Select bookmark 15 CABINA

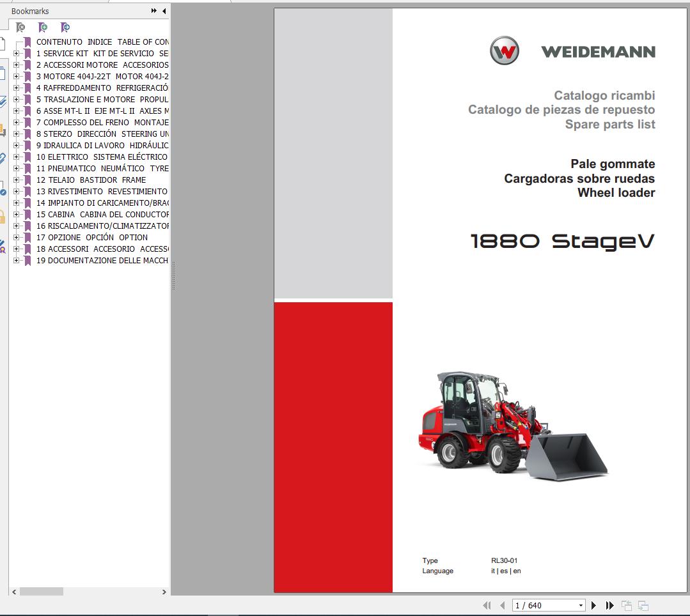coord(102,215)
